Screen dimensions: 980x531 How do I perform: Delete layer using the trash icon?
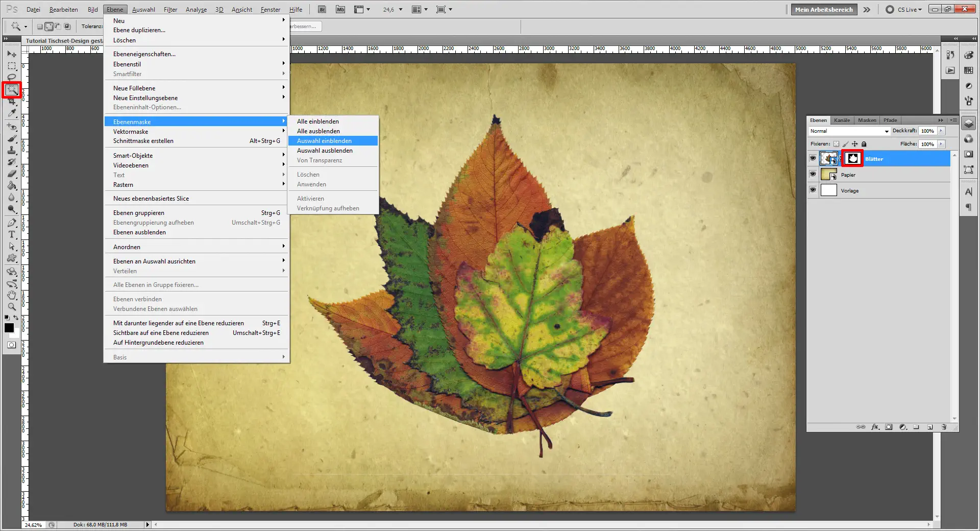pos(944,427)
